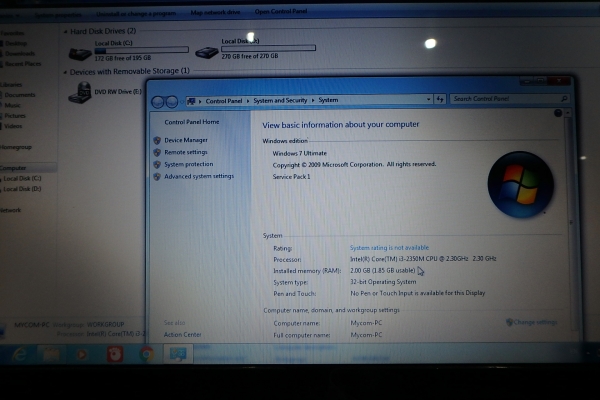
Task: Click the shield icon beside Advanced system settings
Action: [157, 177]
